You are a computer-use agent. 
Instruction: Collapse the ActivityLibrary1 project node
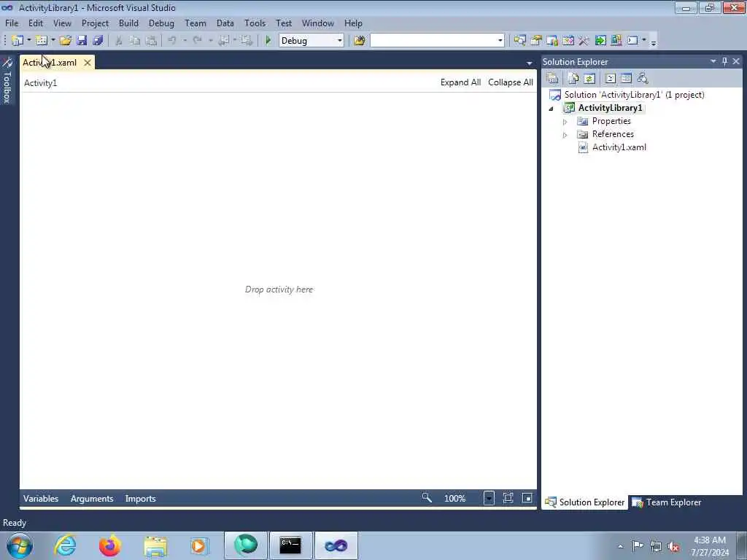tap(551, 109)
